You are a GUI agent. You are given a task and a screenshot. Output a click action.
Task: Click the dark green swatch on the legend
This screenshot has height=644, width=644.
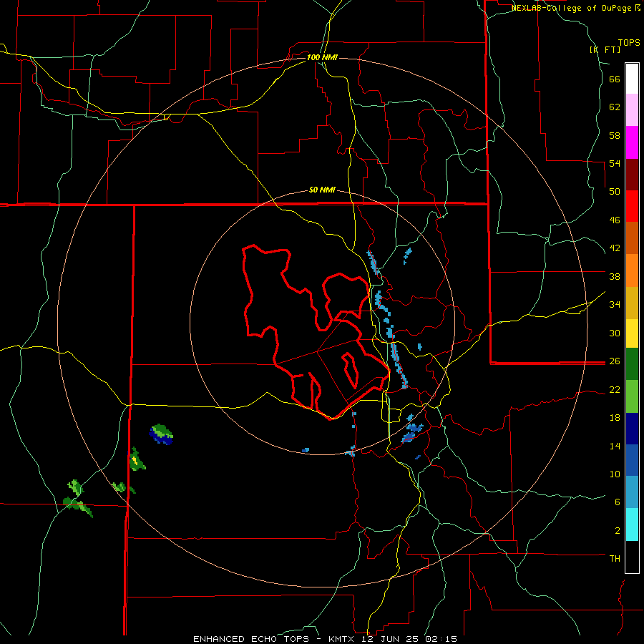632,364
